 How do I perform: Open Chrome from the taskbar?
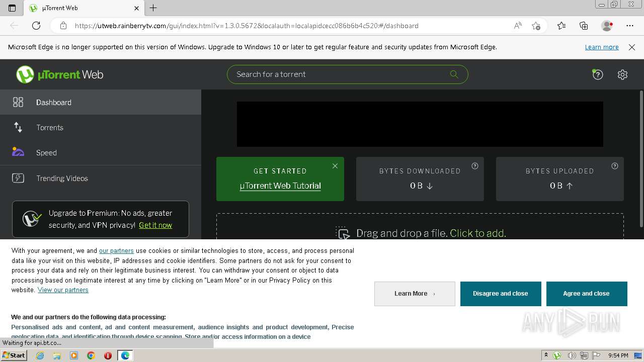point(91,355)
